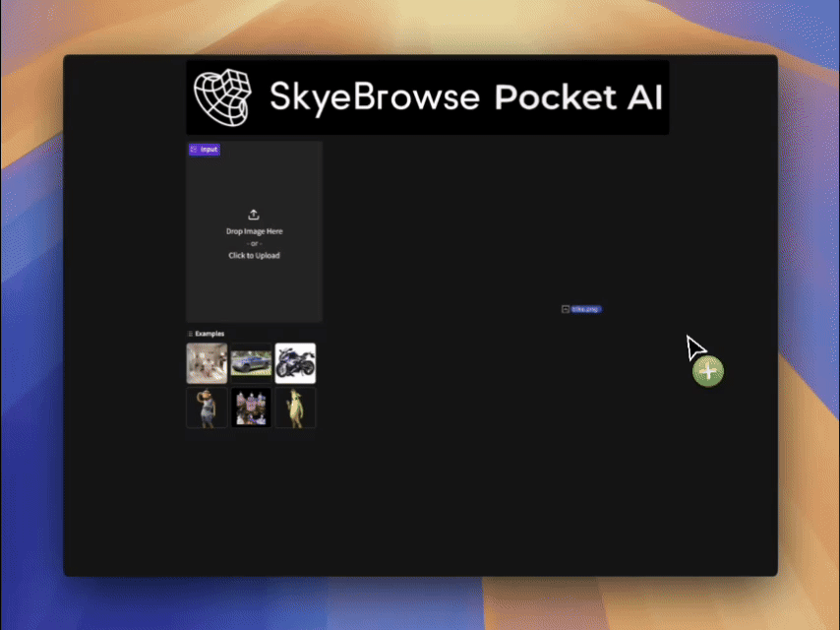
Task: Choose the motorcycle example thumbnail
Action: point(295,363)
